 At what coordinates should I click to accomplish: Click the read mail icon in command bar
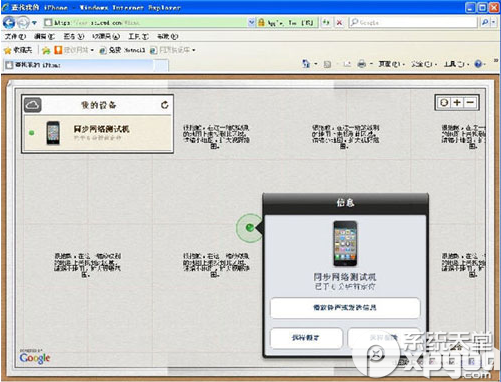[x=347, y=64]
